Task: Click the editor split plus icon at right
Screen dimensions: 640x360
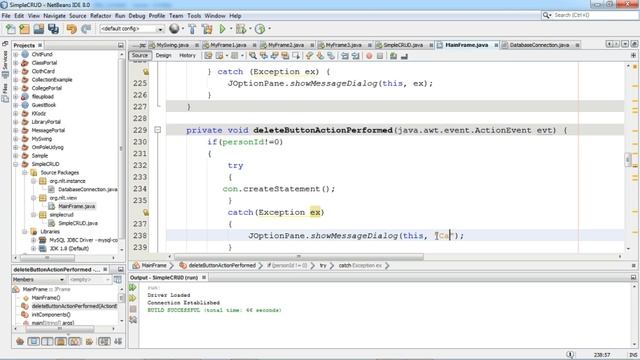Action: point(633,56)
